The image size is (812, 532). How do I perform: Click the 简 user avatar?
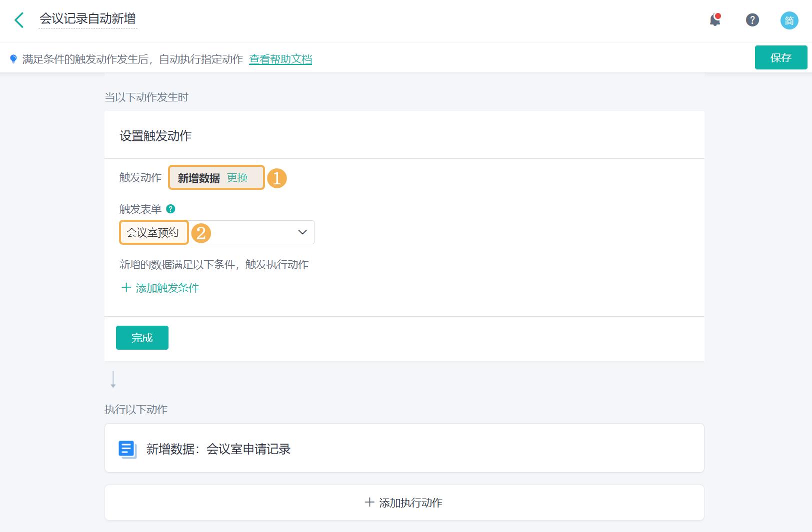tap(789, 20)
